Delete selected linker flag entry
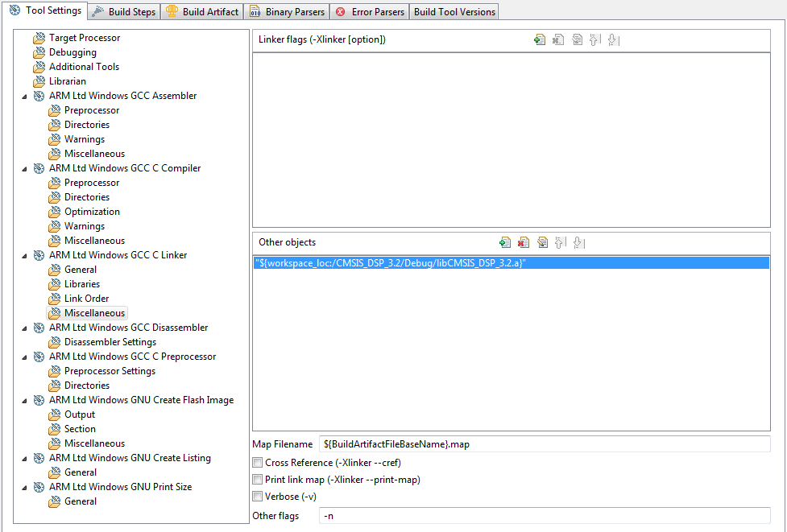 point(558,39)
